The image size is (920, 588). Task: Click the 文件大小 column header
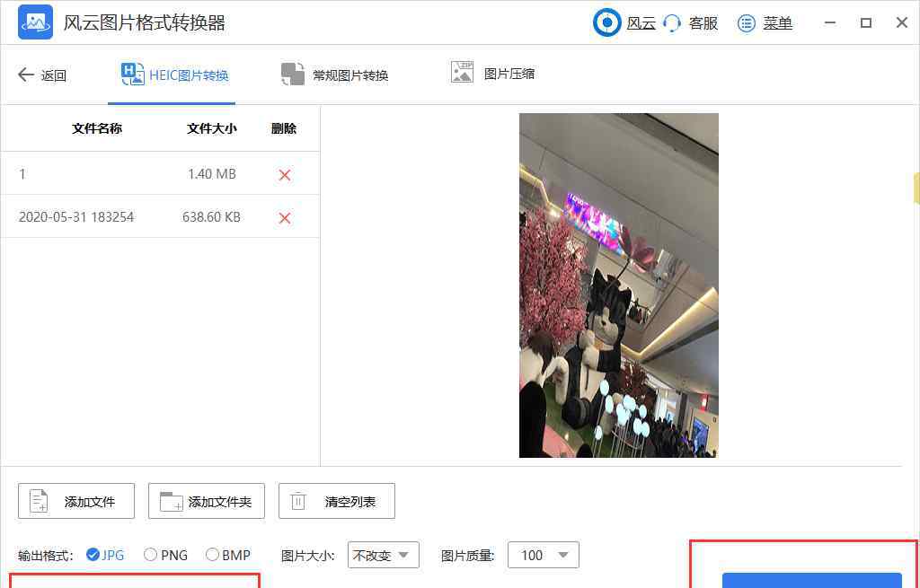[212, 128]
